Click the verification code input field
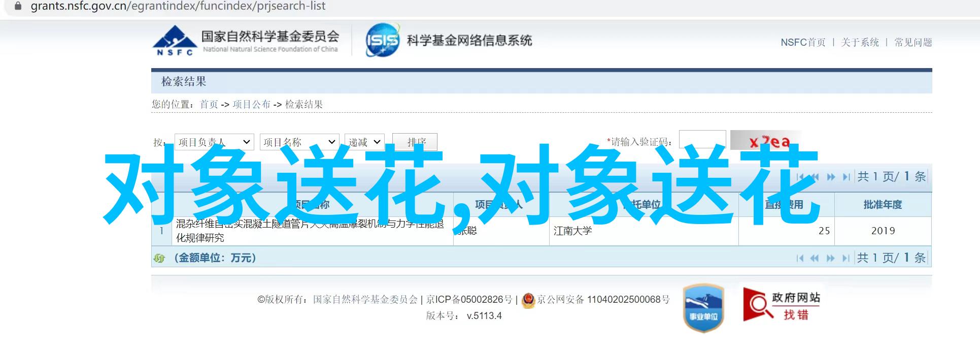The image size is (980, 348). point(702,140)
